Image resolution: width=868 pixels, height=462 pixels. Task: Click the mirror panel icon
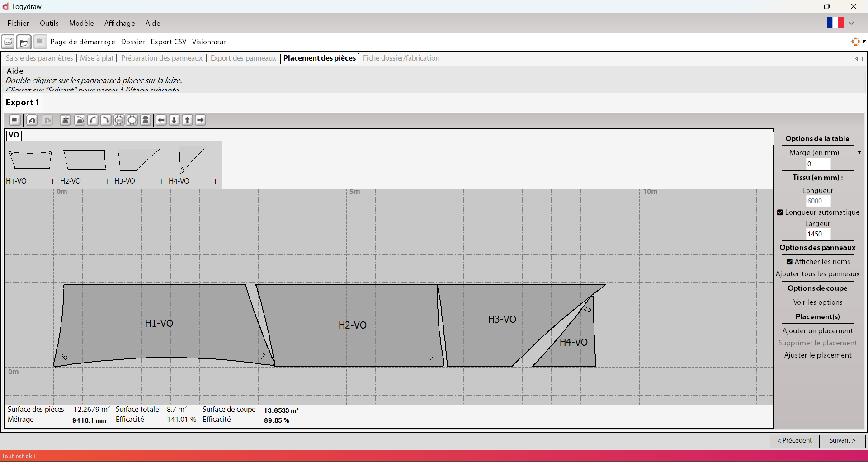pyautogui.click(x=146, y=120)
